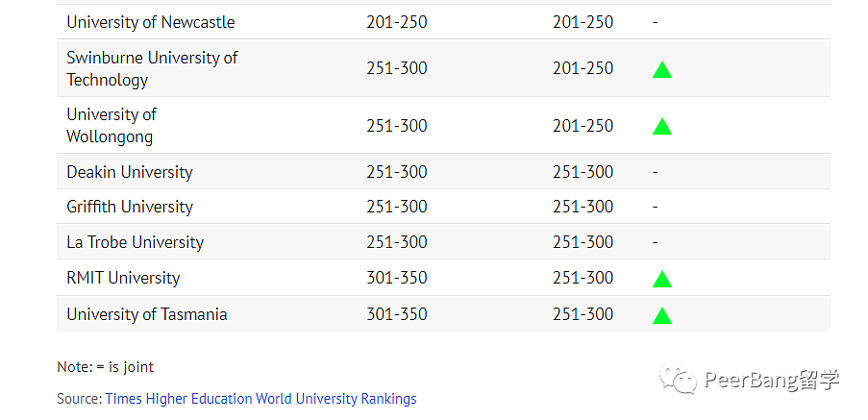The width and height of the screenshot is (868, 420).
Task: Click the green up arrow for RMIT University
Action: (x=662, y=279)
